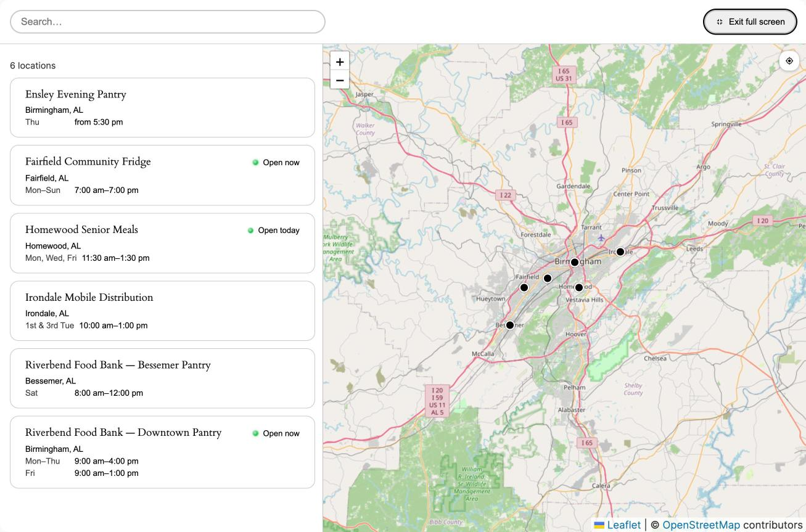Screen dimensions: 806x532
Task: Zoom in on the map
Action: click(x=340, y=62)
